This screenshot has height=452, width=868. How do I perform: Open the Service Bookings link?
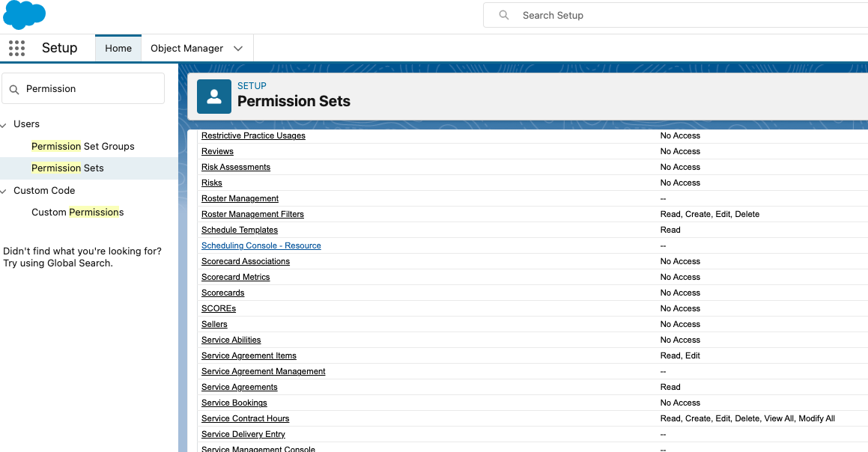234,403
